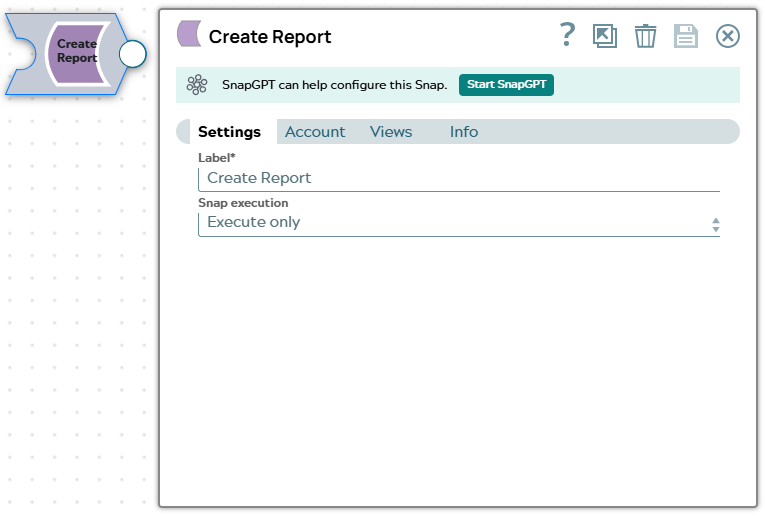Screen dimensions: 765x517
Task: Open the Views tab
Action: pyautogui.click(x=391, y=132)
